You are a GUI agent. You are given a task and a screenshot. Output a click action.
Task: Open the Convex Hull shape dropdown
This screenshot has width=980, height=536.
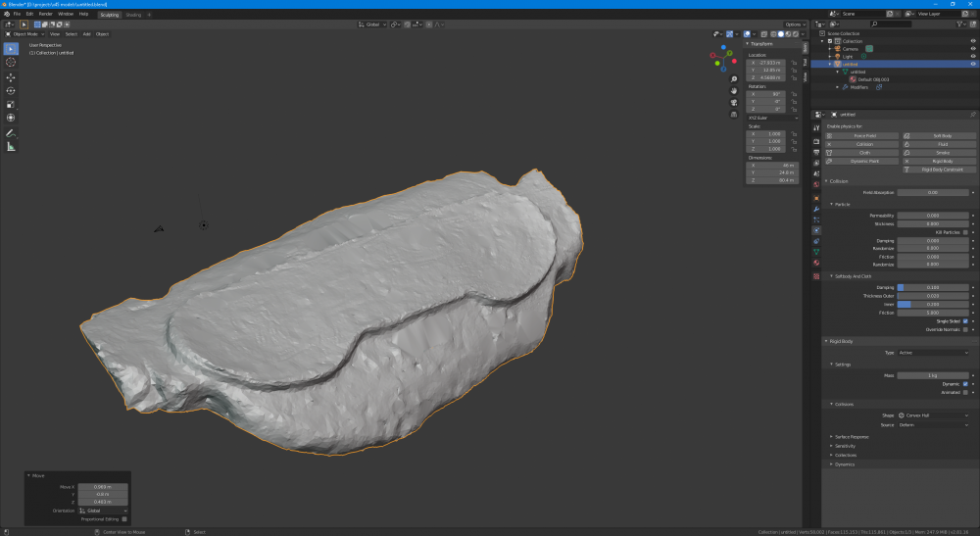933,415
